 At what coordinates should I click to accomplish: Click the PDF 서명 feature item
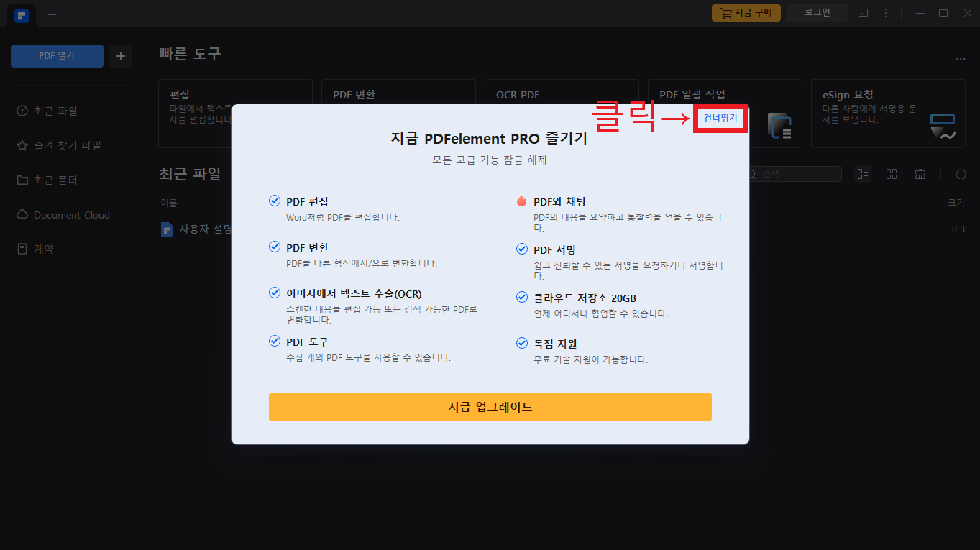(620, 262)
